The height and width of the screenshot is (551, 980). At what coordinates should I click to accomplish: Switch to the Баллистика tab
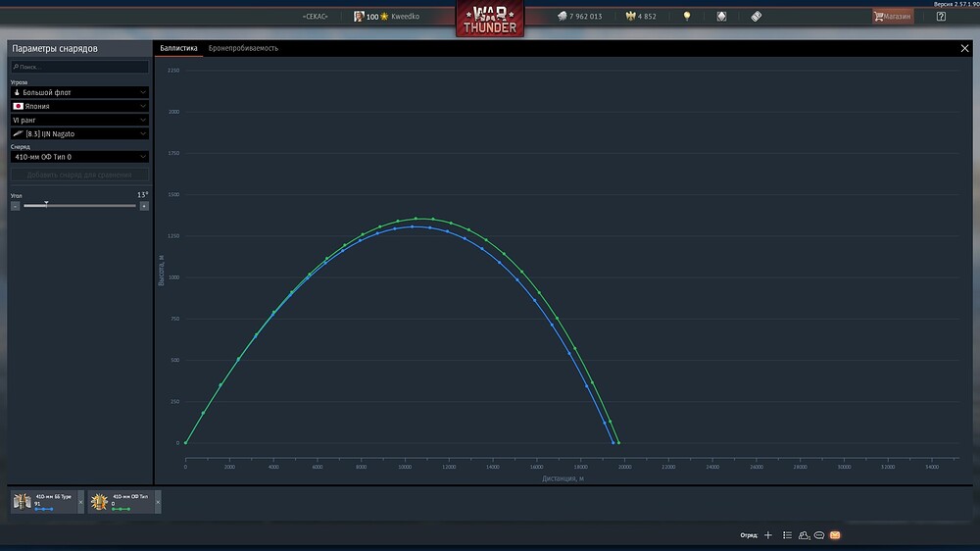(178, 48)
